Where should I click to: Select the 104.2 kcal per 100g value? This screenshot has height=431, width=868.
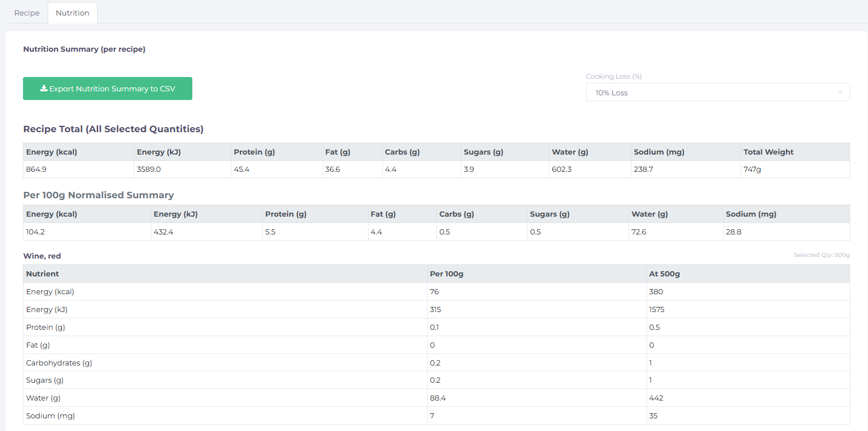click(37, 232)
